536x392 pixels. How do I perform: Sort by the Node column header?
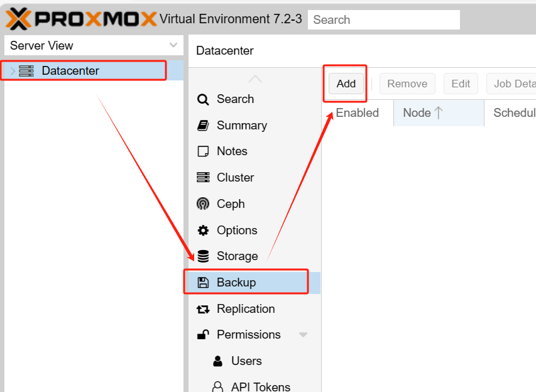pyautogui.click(x=422, y=113)
